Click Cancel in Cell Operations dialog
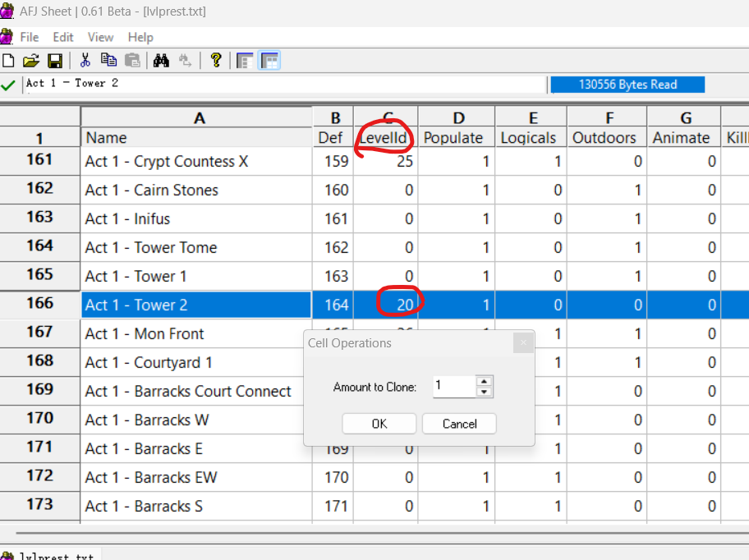 (460, 424)
